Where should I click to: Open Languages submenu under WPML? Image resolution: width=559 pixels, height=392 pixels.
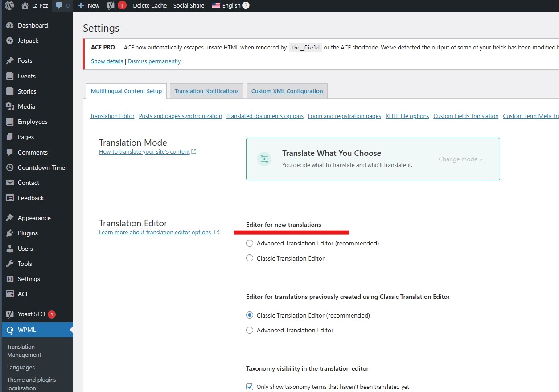click(x=21, y=367)
